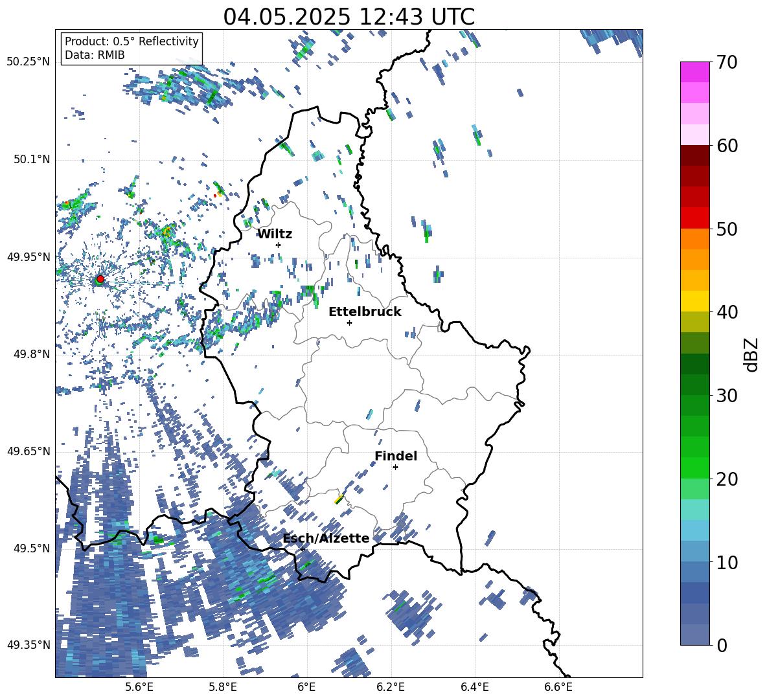Click the 49.95°N latitude label
The width and height of the screenshot is (767, 700).
(x=29, y=257)
